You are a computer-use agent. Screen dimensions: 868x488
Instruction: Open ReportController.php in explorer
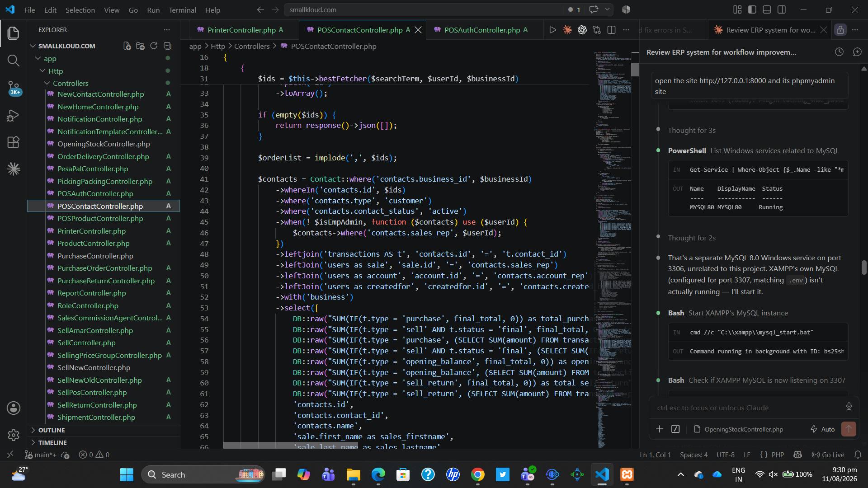(x=92, y=293)
